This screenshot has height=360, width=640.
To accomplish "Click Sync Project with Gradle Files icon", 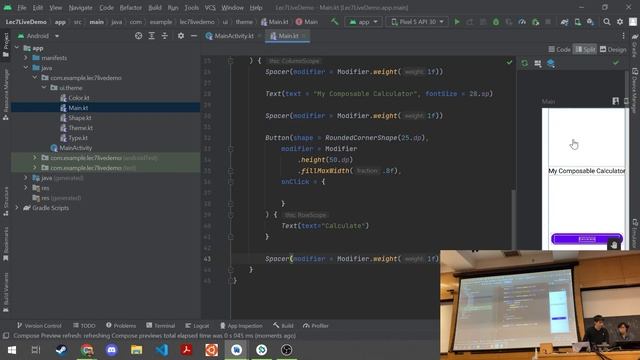I will (x=564, y=22).
